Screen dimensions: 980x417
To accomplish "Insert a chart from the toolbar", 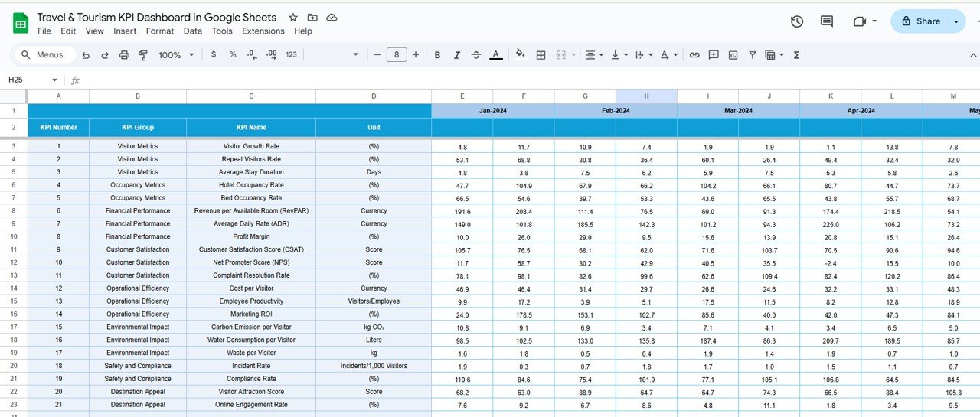I will (733, 55).
